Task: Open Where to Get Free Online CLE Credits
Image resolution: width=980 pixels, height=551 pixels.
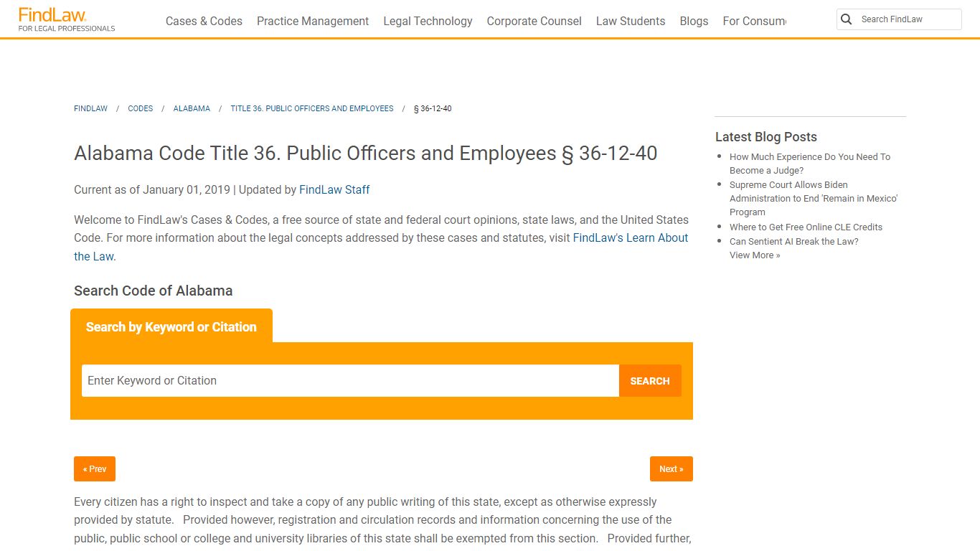Action: [806, 227]
